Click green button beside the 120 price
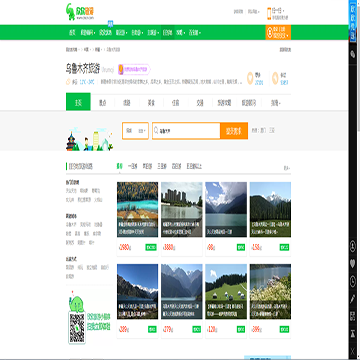This screenshot has width=360, height=360. coord(241,329)
